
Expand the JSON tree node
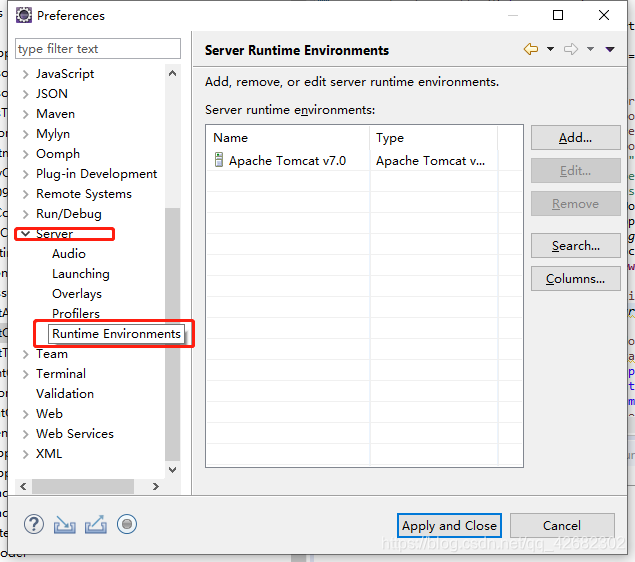(x=26, y=94)
